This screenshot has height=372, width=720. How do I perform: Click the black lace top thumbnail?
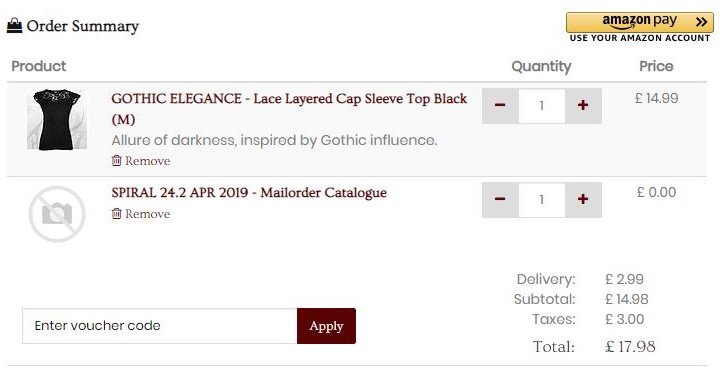[x=57, y=119]
